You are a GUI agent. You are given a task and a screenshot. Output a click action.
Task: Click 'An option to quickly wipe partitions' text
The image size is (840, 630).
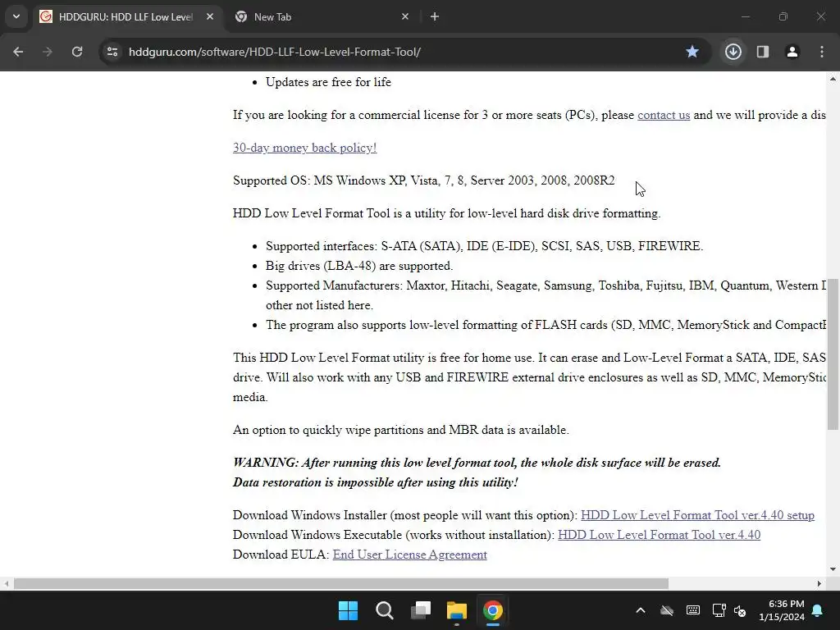(x=400, y=430)
